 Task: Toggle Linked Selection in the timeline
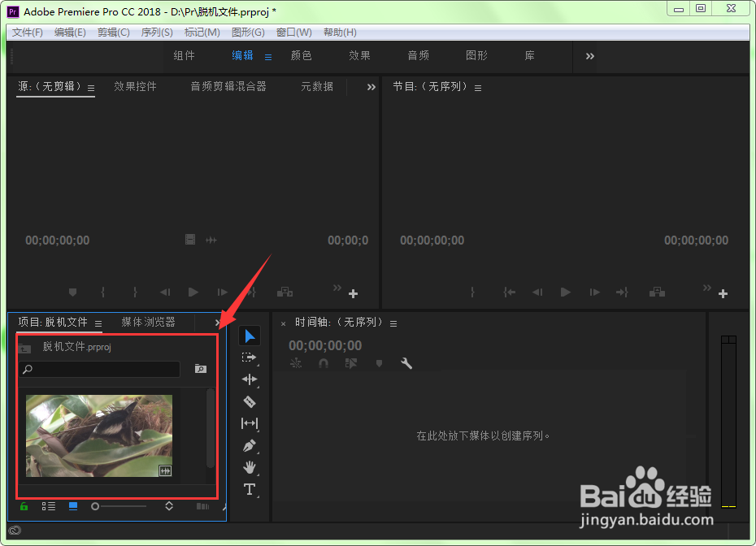[351, 363]
